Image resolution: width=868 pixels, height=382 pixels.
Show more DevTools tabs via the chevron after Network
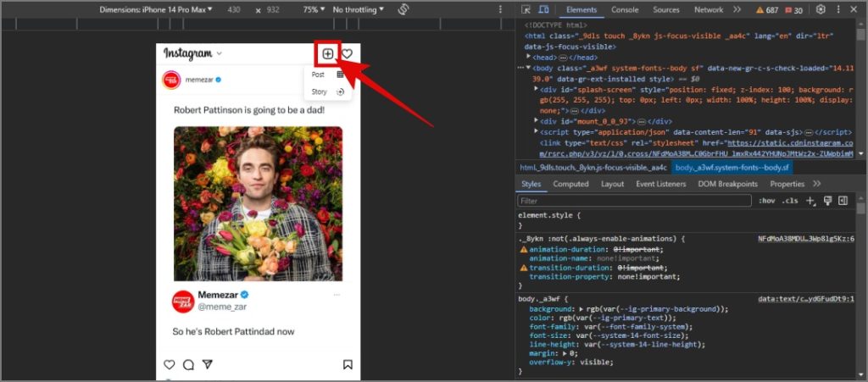[x=737, y=9]
